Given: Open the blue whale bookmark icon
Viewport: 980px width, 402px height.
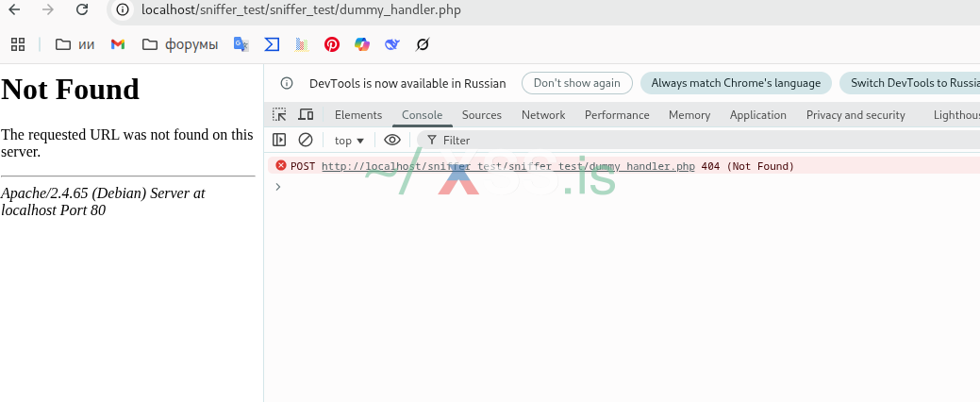Looking at the screenshot, I should pyautogui.click(x=391, y=44).
